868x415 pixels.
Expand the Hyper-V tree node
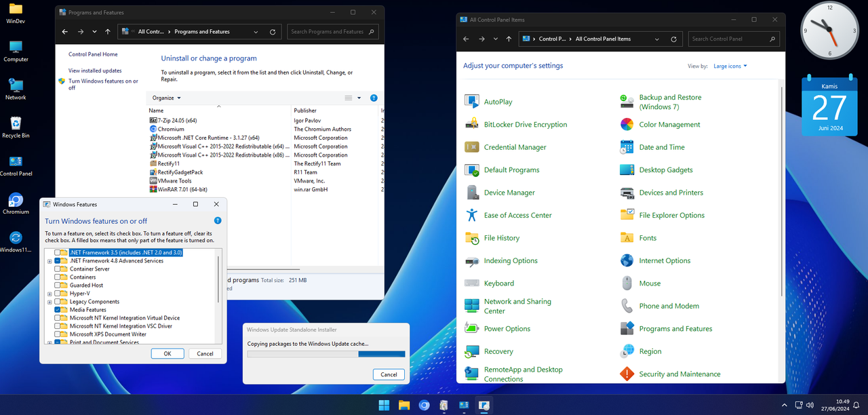[x=50, y=294]
